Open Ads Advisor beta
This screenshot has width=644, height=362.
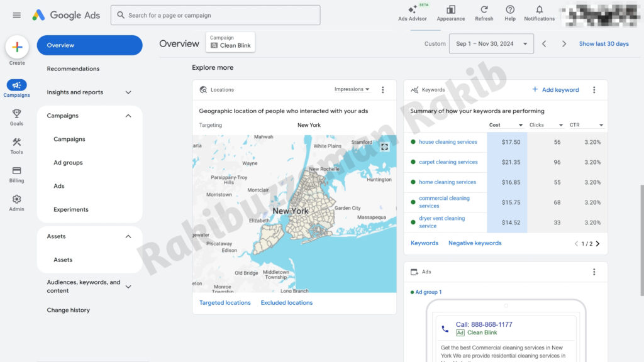(413, 11)
